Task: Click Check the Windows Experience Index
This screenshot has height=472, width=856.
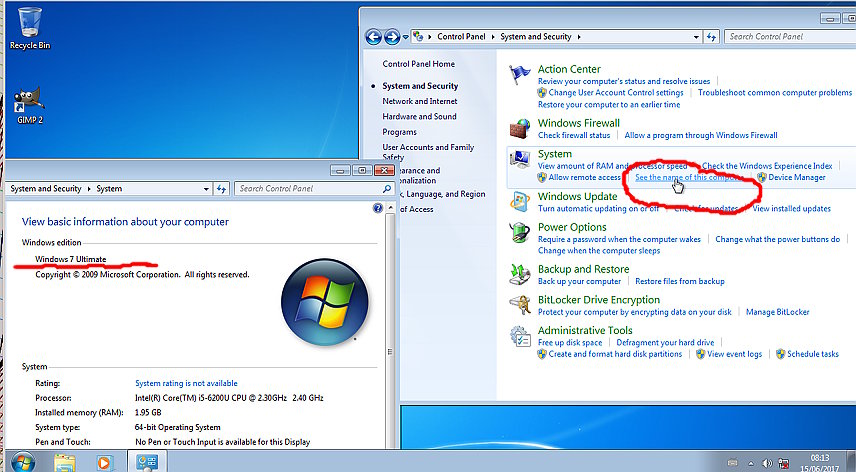Action: coord(767,166)
